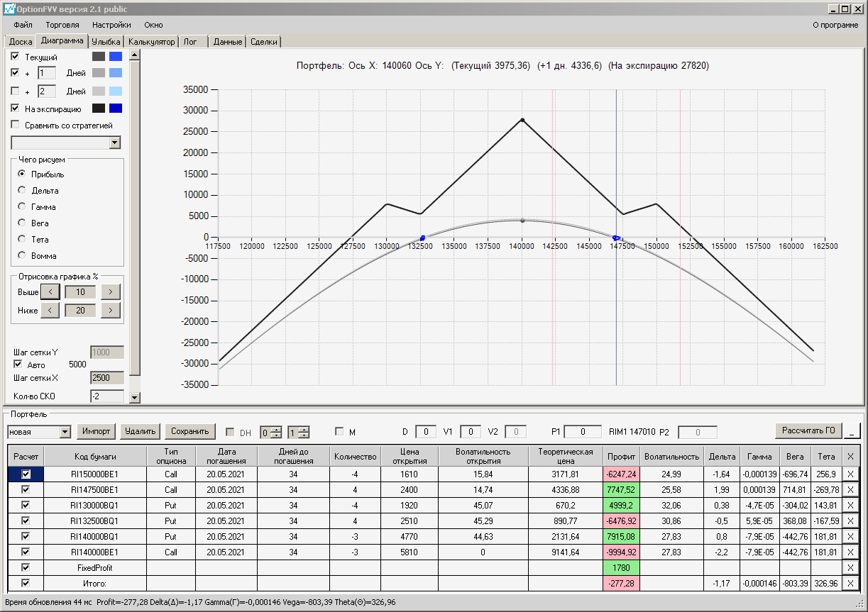Toggle На экспирацию checkbox
This screenshot has height=612, width=868.
tap(16, 109)
